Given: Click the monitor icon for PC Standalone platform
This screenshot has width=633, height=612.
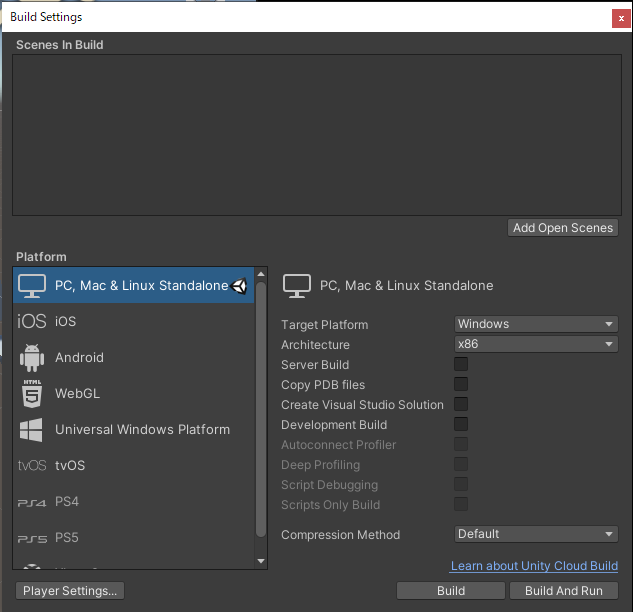Looking at the screenshot, I should click(32, 285).
